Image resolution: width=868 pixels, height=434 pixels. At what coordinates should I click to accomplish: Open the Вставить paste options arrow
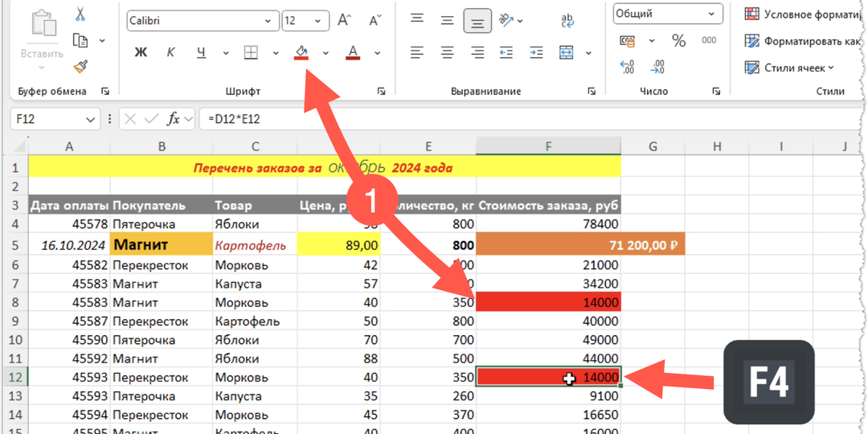tap(42, 68)
